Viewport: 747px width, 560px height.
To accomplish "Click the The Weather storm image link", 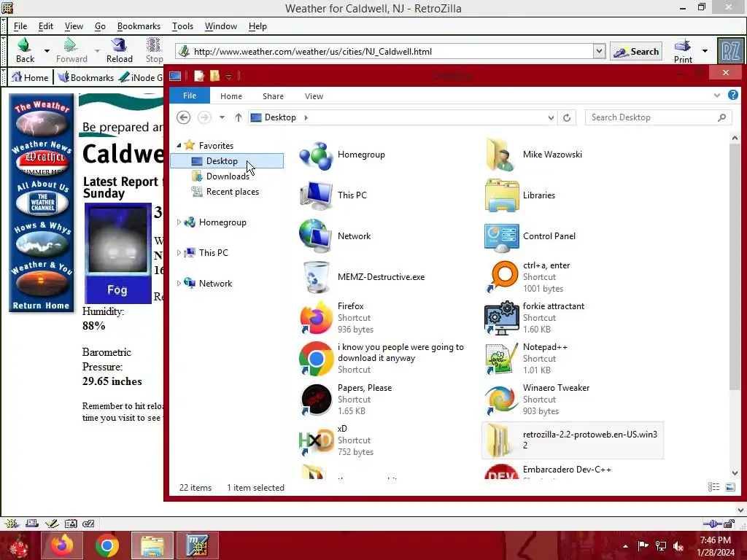I will click(42, 124).
